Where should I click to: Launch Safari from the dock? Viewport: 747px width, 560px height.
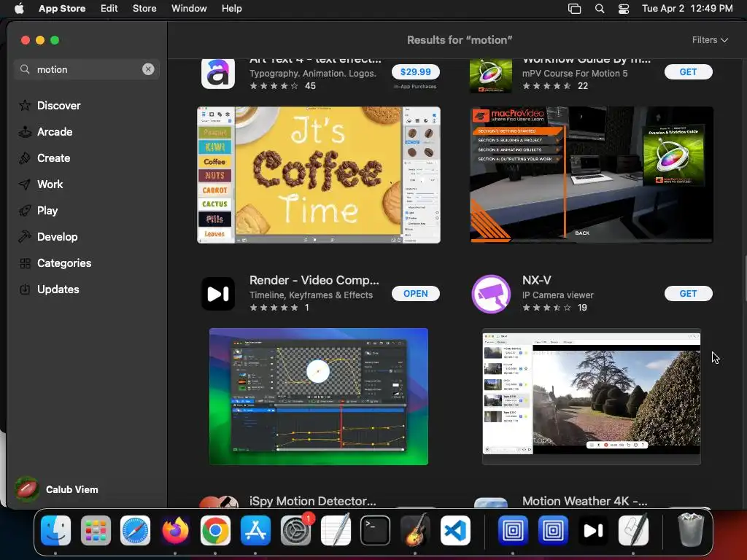[135, 530]
